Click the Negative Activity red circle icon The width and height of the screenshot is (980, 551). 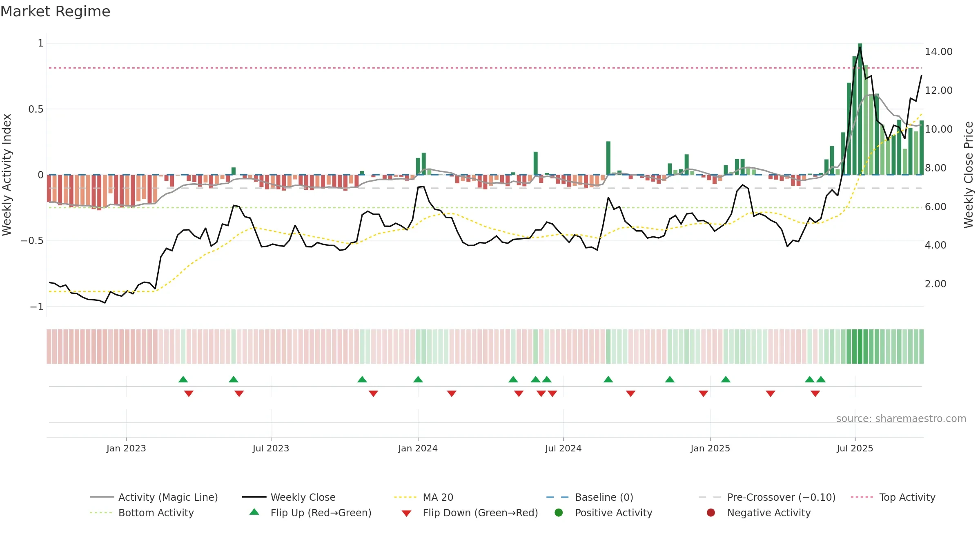(x=711, y=513)
